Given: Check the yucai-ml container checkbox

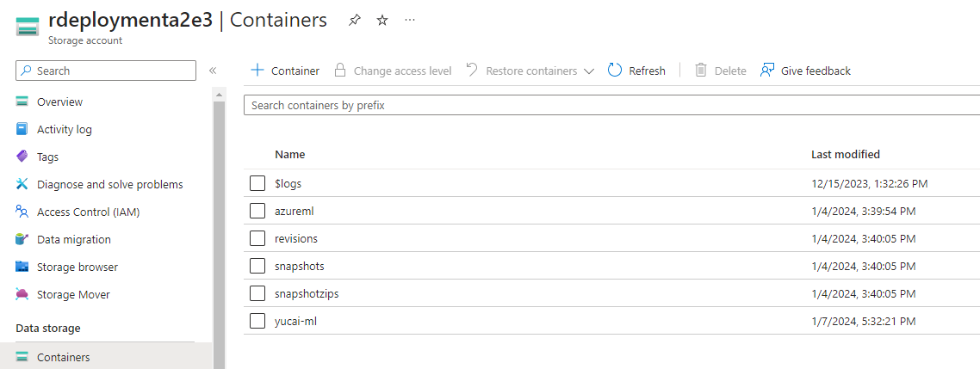Looking at the screenshot, I should tap(257, 321).
